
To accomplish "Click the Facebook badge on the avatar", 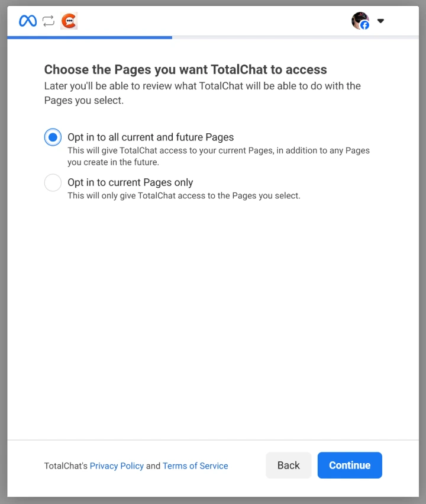I will point(365,25).
